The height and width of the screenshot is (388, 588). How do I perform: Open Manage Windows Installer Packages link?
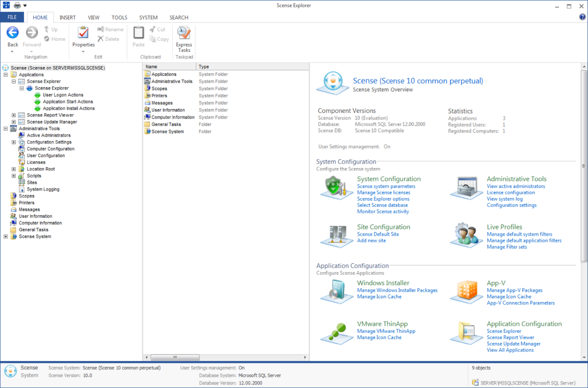click(397, 290)
